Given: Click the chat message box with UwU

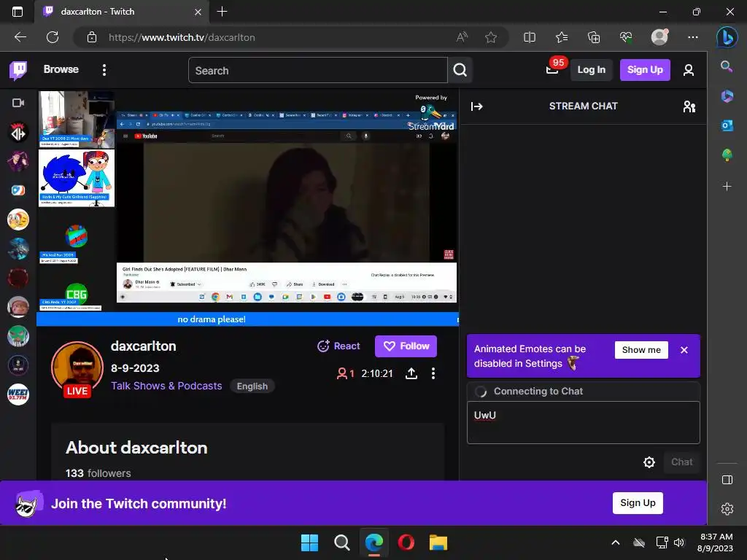Looking at the screenshot, I should 583,422.
